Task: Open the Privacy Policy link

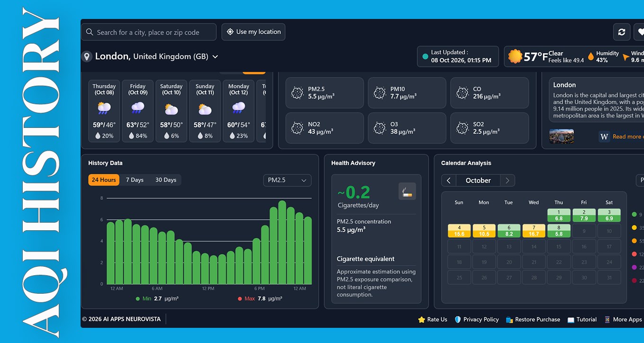Action: (x=476, y=320)
